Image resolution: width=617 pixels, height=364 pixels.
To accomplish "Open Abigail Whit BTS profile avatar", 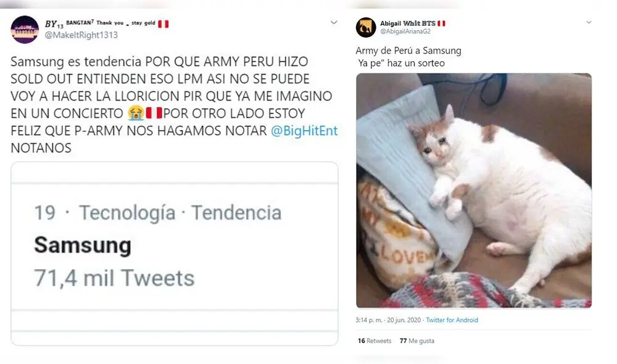I will (x=366, y=27).
